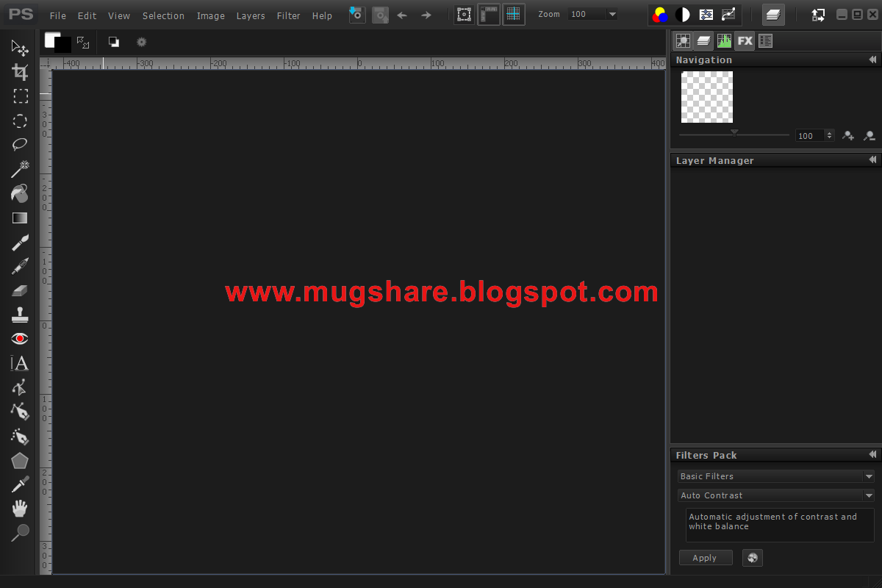
Task: Select the Red Eye removal tool
Action: tap(20, 339)
